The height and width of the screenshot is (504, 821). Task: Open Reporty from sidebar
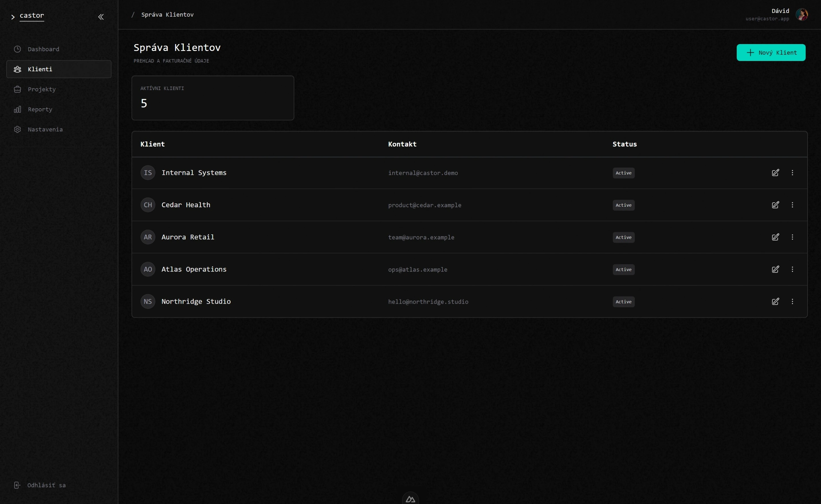pyautogui.click(x=59, y=109)
